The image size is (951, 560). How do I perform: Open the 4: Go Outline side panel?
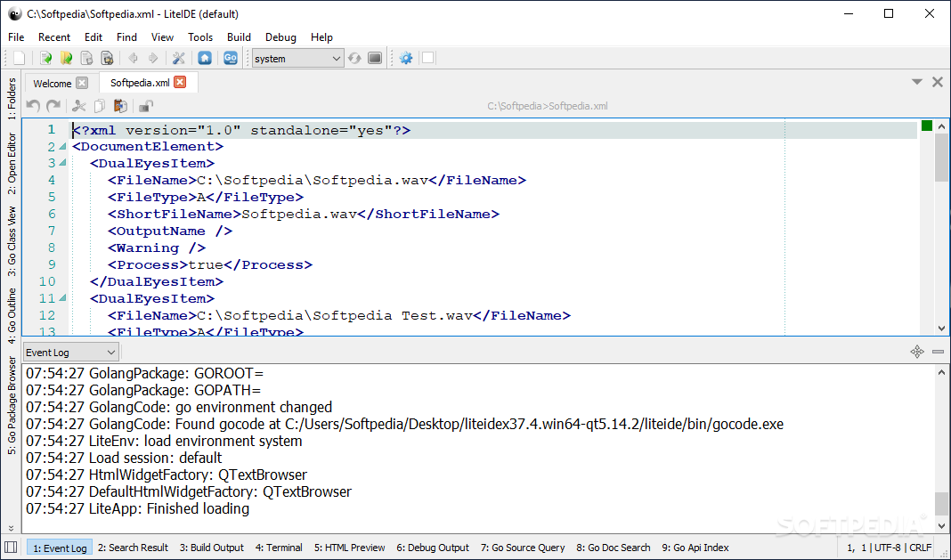coord(12,316)
